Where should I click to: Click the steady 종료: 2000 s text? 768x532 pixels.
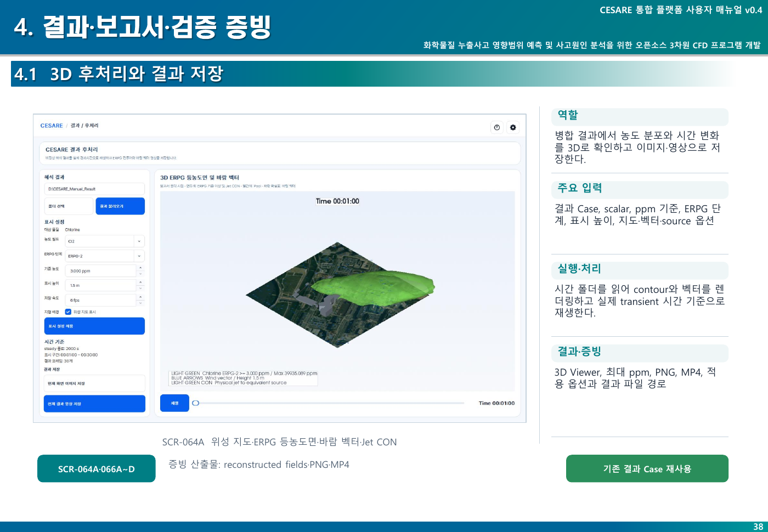click(x=61, y=349)
